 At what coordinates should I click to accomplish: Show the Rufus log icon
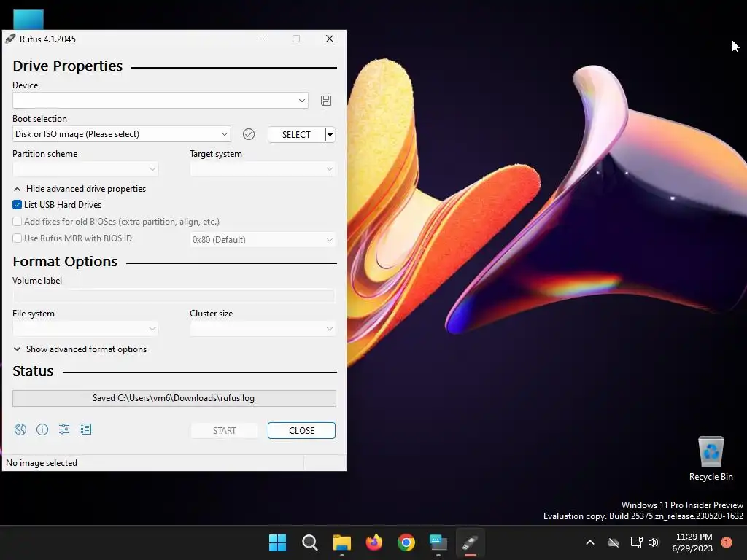[x=86, y=429]
